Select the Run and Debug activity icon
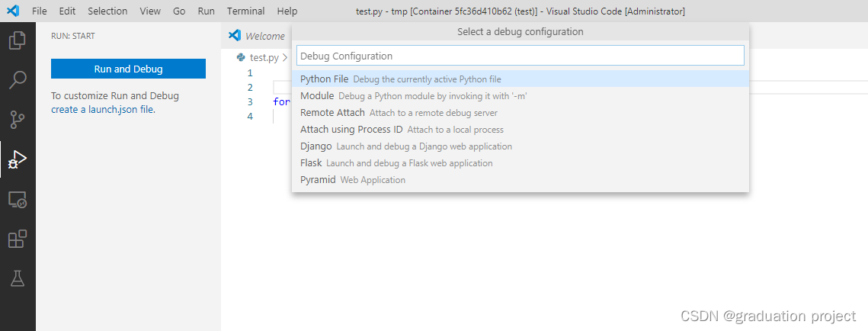 [x=18, y=159]
